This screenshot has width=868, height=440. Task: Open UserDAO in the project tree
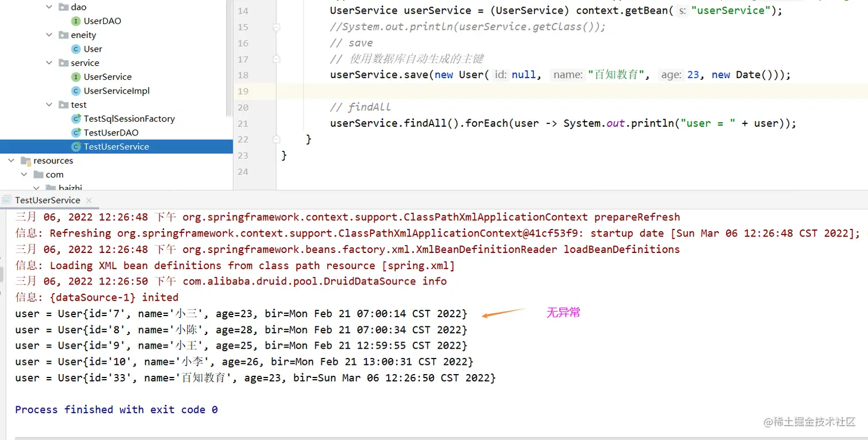click(102, 21)
